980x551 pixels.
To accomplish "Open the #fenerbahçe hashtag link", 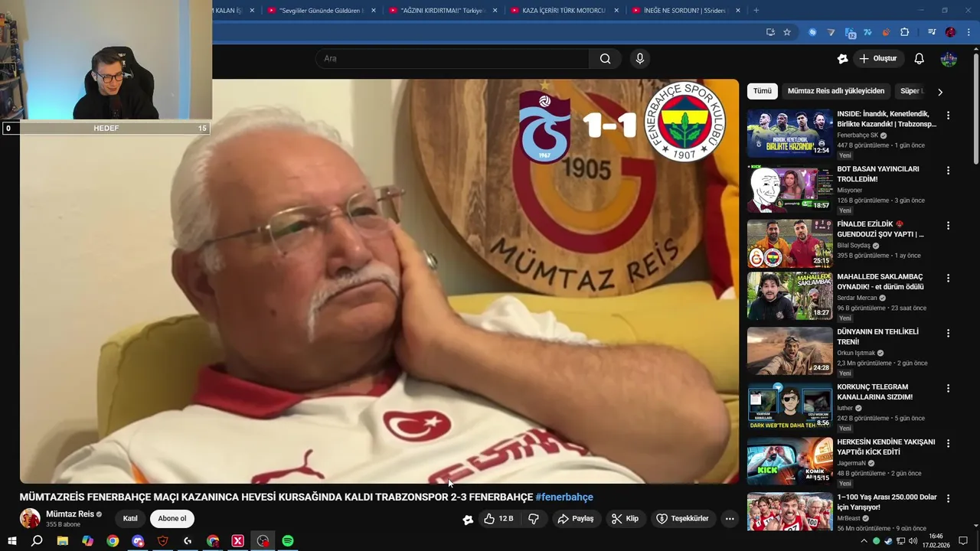I will point(564,497).
